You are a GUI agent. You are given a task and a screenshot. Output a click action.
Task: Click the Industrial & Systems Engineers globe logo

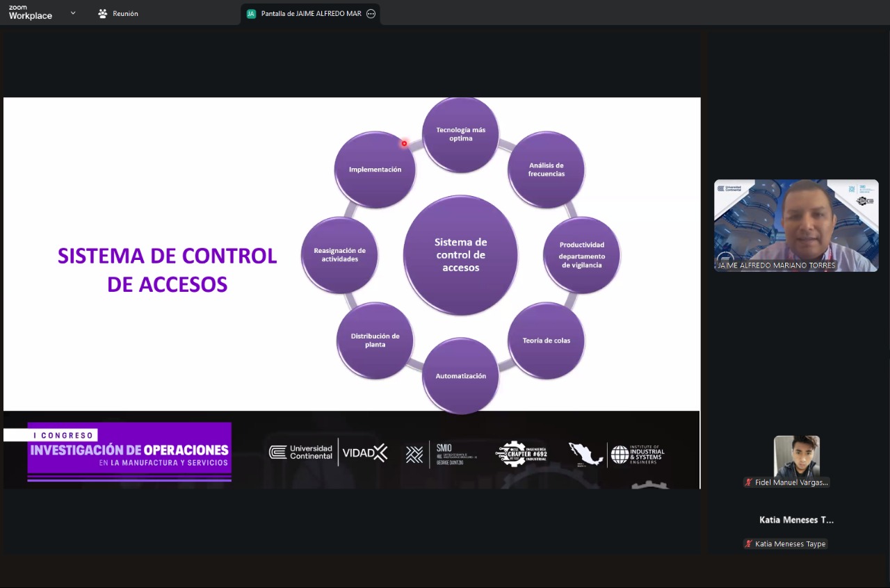point(620,455)
